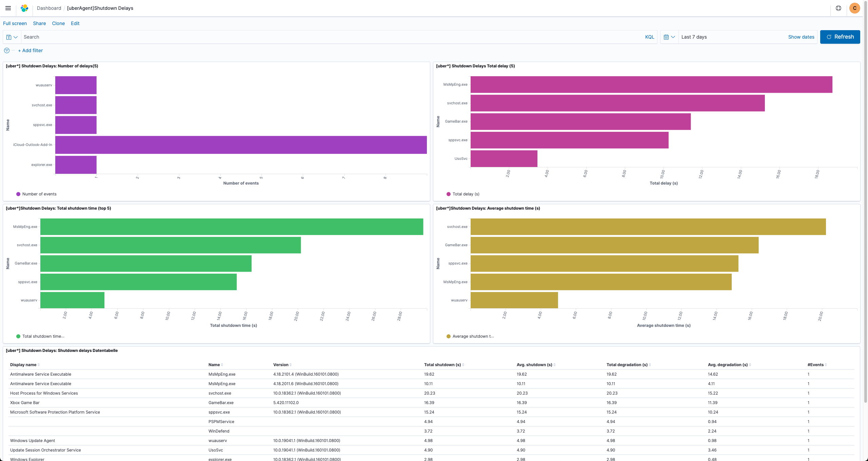The height and width of the screenshot is (461, 868).
Task: Click the Average shutdown time color swatch
Action: tap(449, 336)
